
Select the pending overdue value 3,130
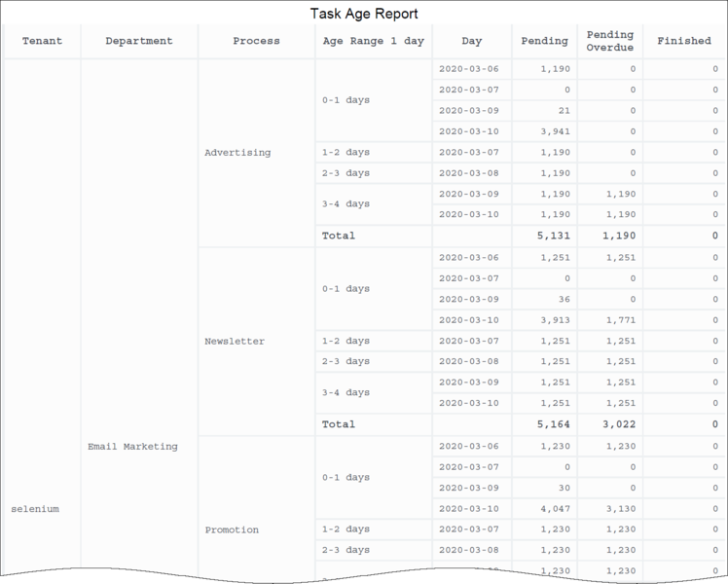click(620, 509)
